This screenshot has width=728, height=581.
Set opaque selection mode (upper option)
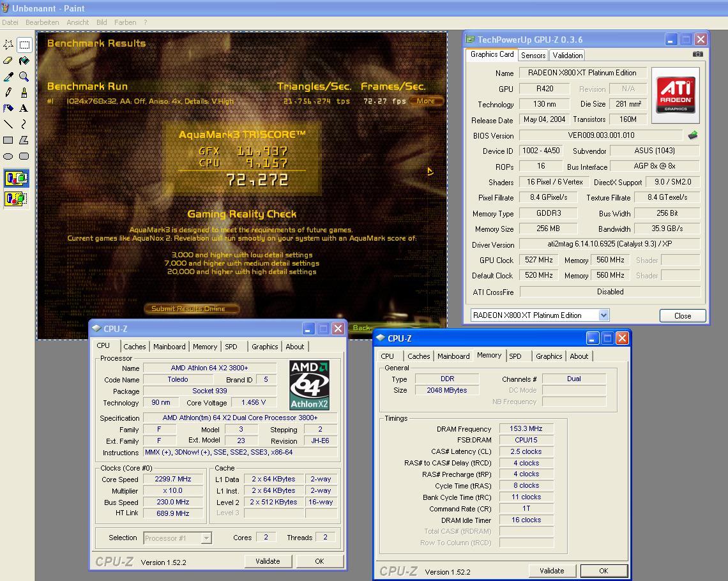coord(16,178)
